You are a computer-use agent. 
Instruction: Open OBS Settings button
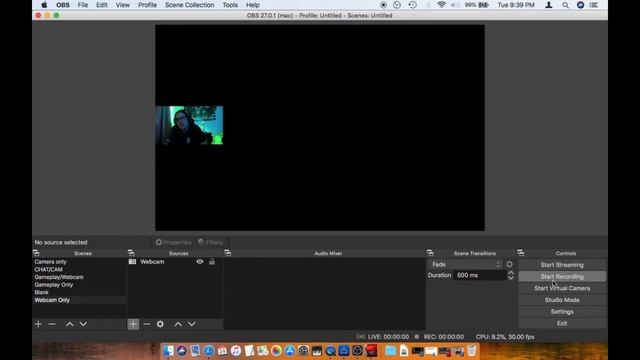562,311
